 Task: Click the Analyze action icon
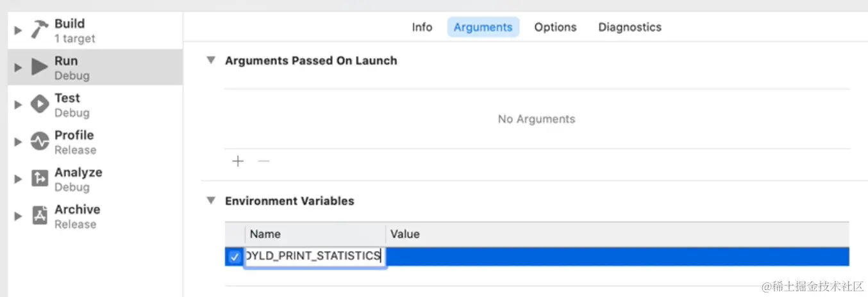(x=40, y=178)
